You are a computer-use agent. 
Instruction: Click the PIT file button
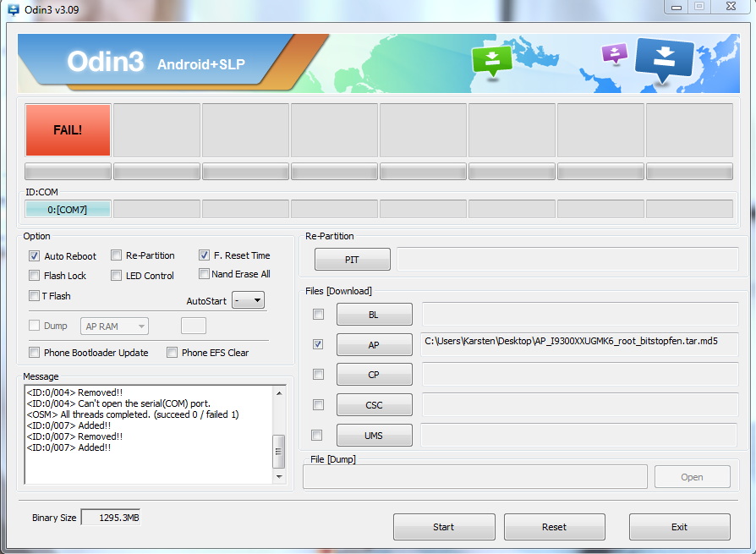[x=353, y=260]
